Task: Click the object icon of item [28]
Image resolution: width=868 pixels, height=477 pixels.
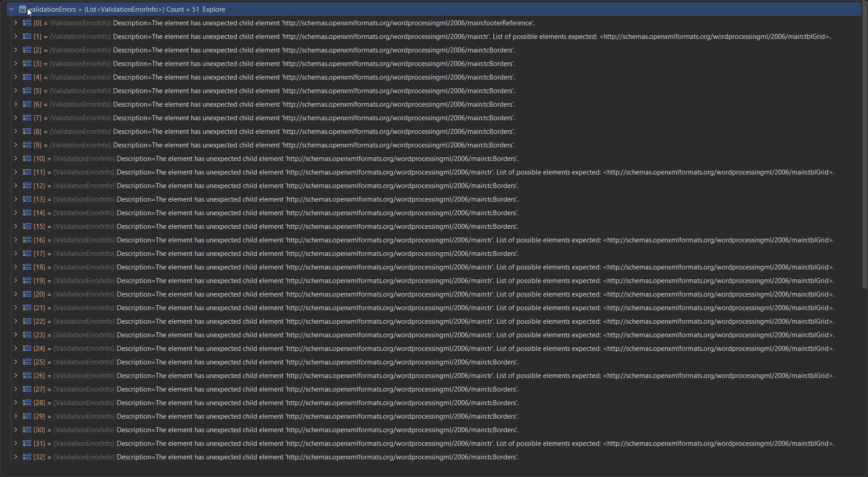Action: [x=27, y=402]
